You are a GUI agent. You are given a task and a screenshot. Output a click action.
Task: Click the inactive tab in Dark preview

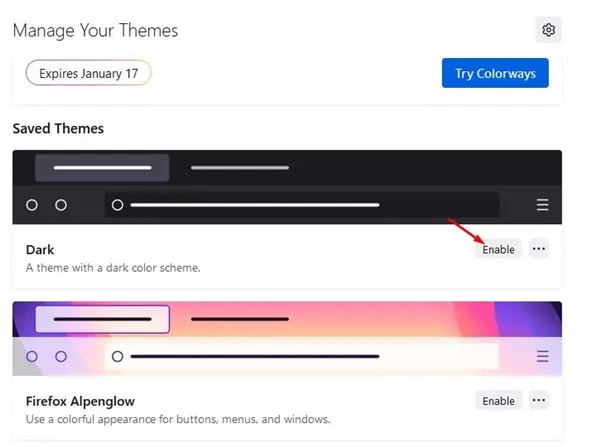click(x=239, y=167)
